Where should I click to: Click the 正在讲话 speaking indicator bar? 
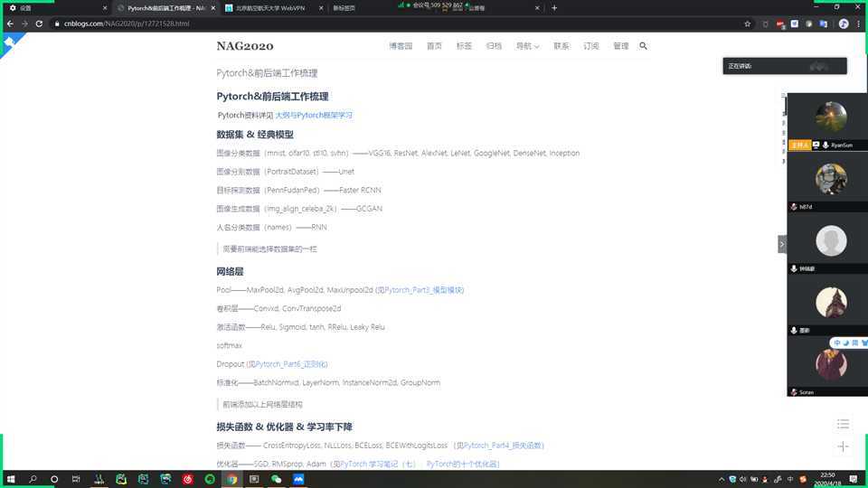click(785, 66)
